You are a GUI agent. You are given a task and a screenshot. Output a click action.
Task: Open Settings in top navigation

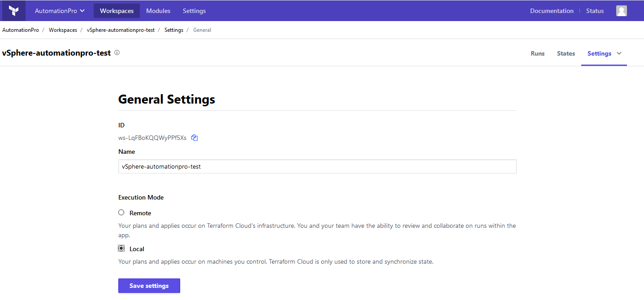[x=194, y=11]
